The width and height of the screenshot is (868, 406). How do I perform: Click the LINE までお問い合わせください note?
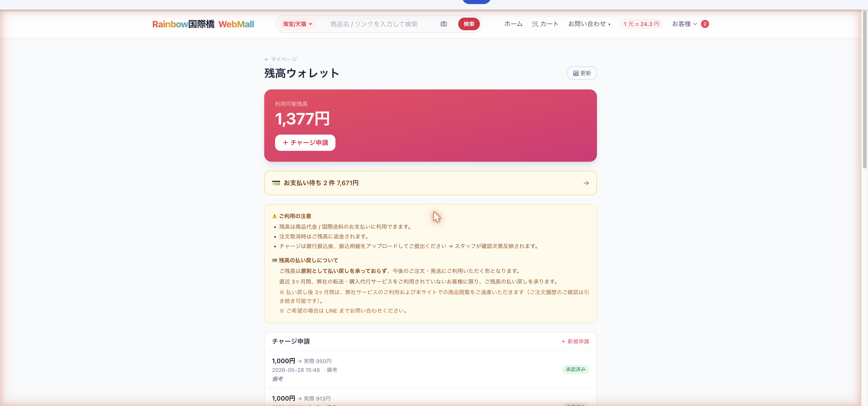point(344,311)
